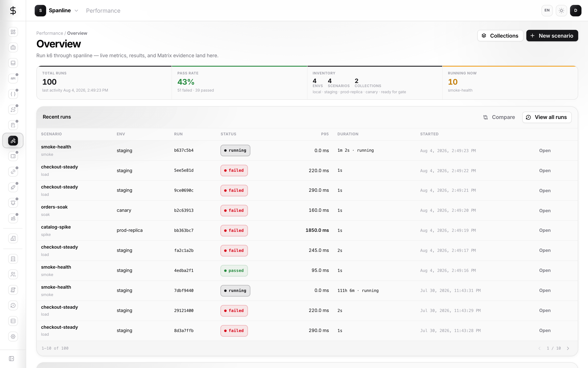Open the route flow icon in sidebar
588x368 pixels.
13,110
